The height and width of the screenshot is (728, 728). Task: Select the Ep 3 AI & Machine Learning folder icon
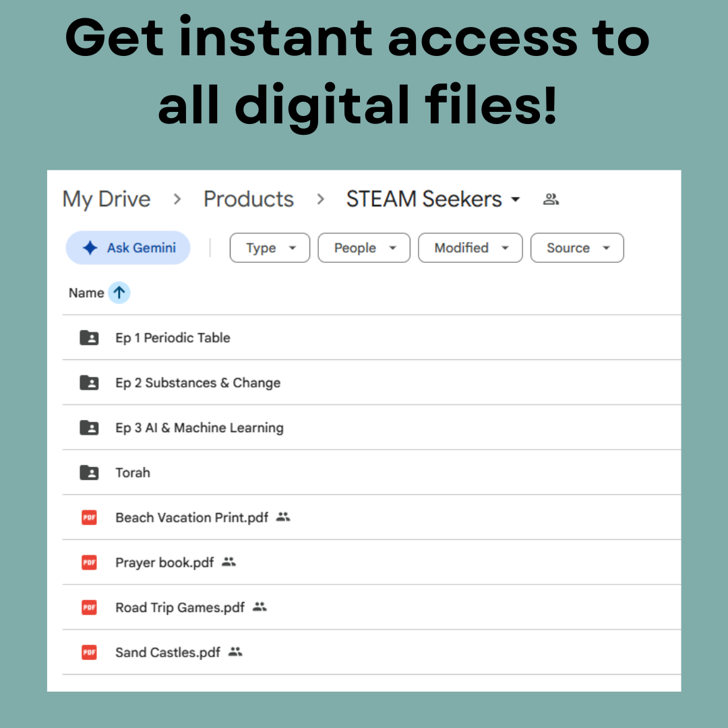click(89, 427)
